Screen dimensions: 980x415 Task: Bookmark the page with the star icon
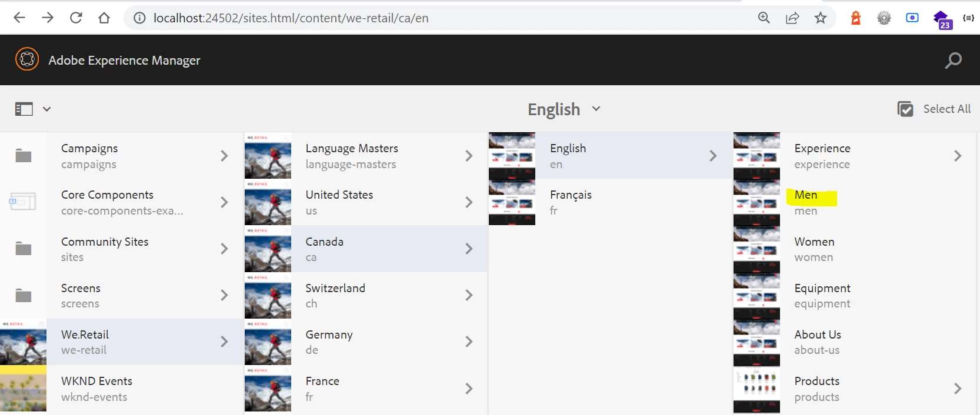[821, 18]
